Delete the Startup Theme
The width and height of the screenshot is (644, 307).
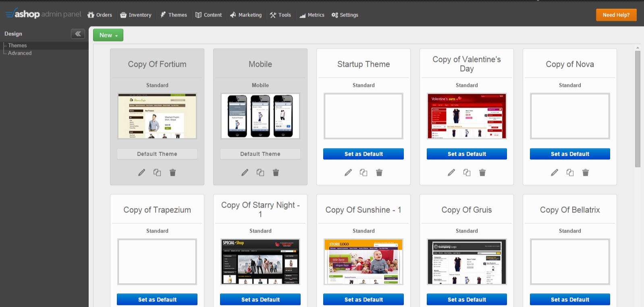(379, 173)
